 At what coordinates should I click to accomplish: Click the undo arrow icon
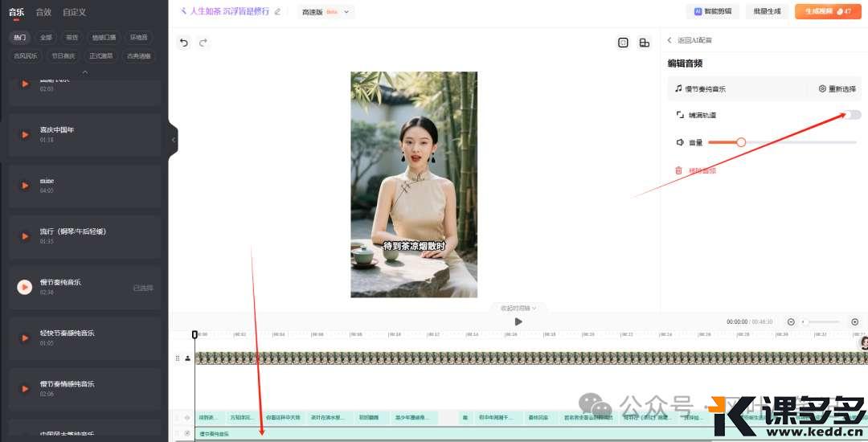[184, 43]
